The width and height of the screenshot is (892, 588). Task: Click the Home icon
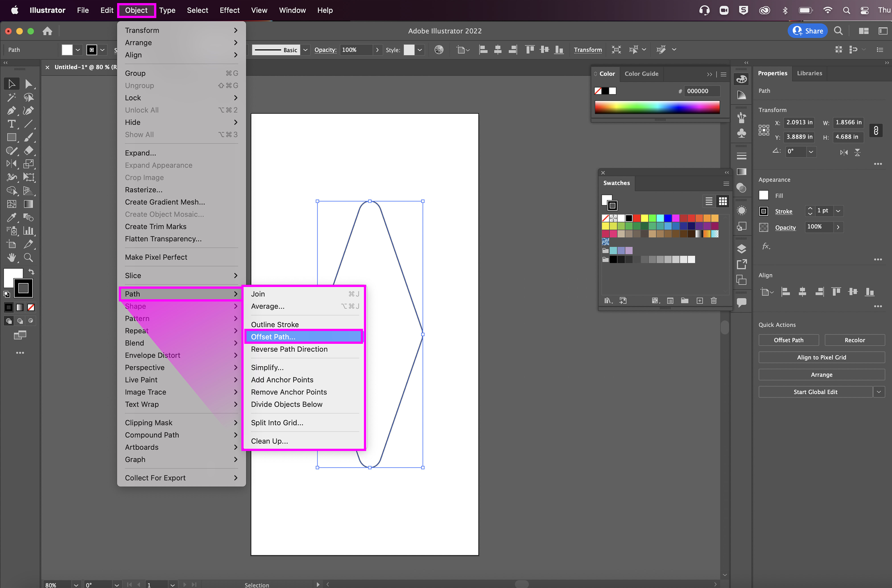click(x=47, y=31)
